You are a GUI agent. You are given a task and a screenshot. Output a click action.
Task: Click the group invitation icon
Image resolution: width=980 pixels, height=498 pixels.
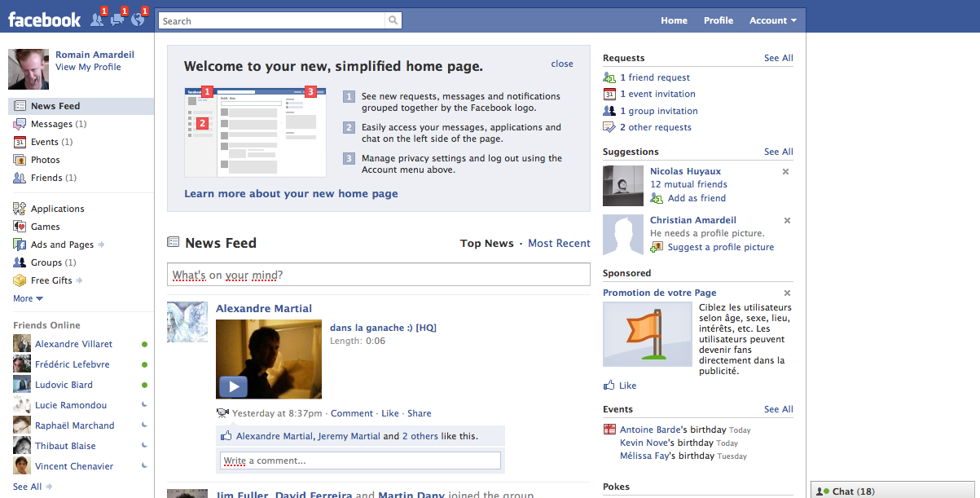[x=609, y=111]
